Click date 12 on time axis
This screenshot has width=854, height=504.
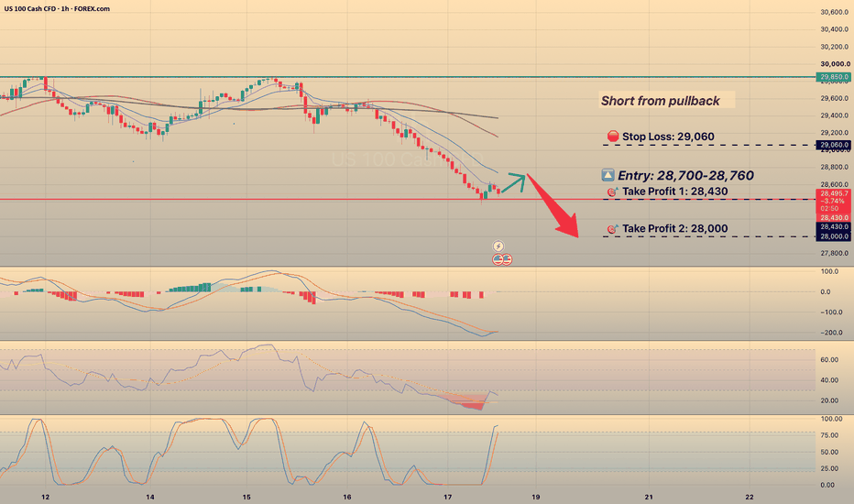point(46,497)
